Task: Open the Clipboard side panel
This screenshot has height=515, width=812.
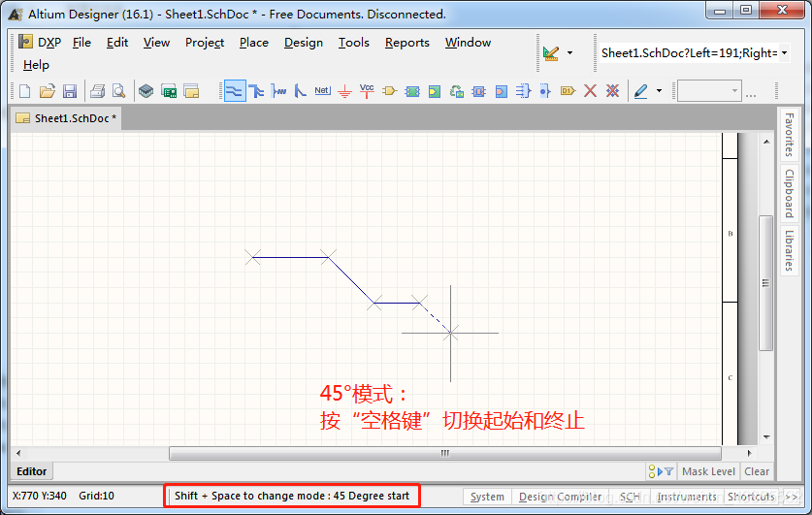Action: [x=789, y=193]
